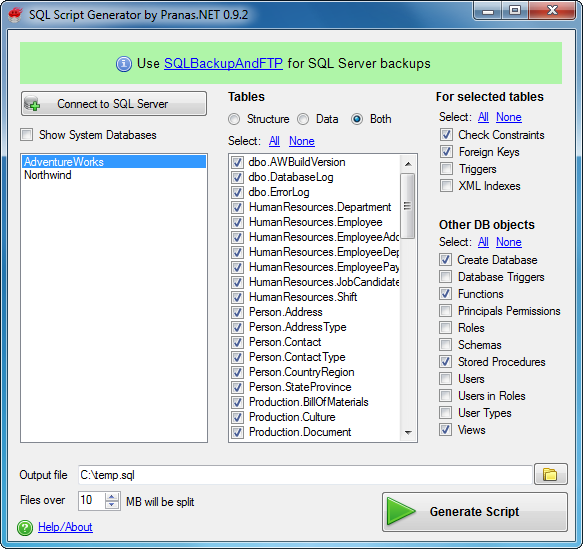The height and width of the screenshot is (549, 583).
Task: Select the Both radio button
Action: tap(357, 119)
